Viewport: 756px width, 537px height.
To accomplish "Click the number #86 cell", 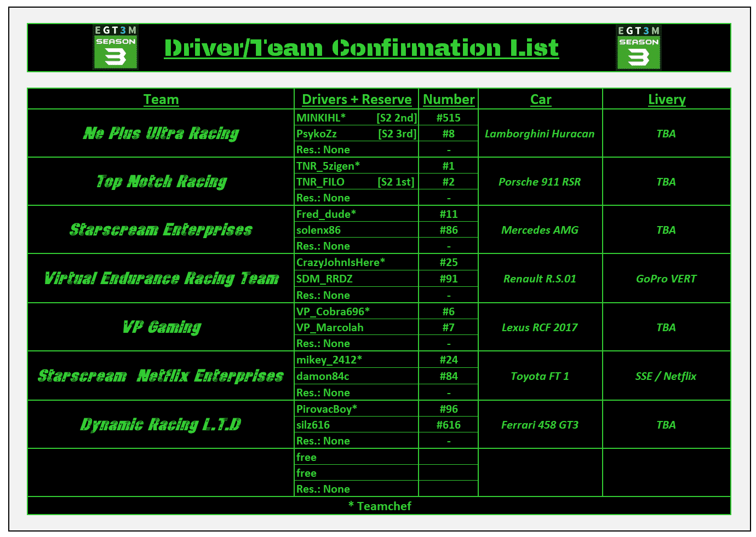I will coord(449,230).
